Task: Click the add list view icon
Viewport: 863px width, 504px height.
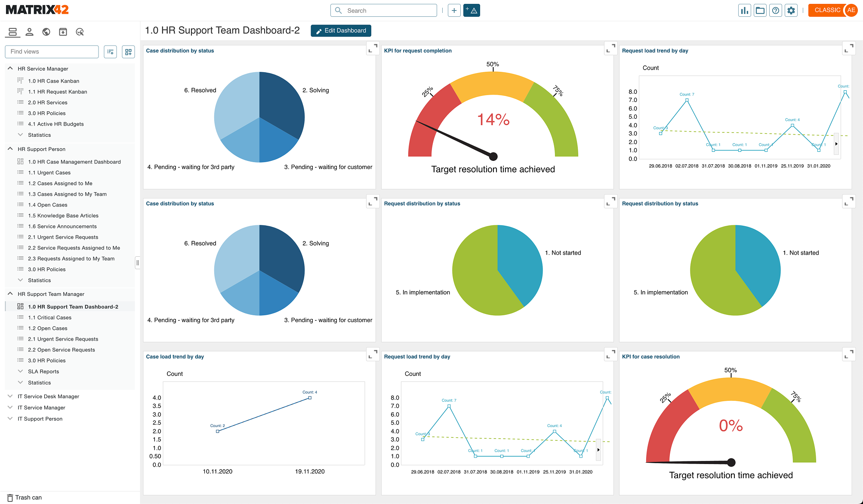Action: pos(111,52)
